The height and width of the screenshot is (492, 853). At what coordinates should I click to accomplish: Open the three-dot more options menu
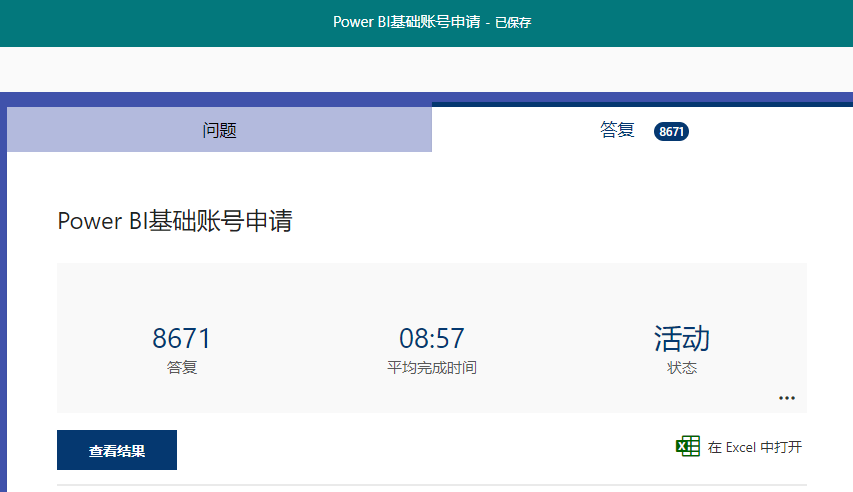tap(787, 398)
